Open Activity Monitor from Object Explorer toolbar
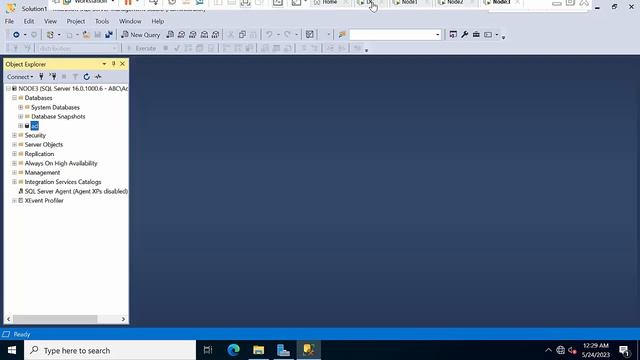This screenshot has width=640, height=360. coord(98,76)
